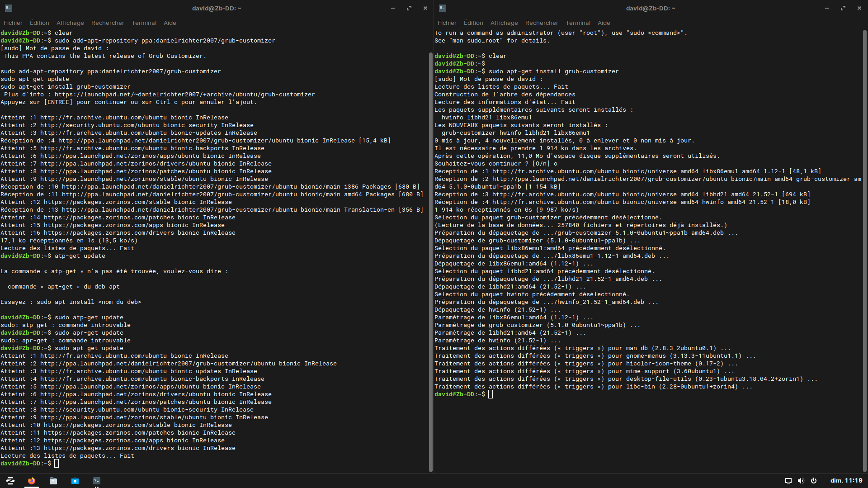The image size is (868, 488).
Task: Click the clock showing dim. 11:19
Action: (x=846, y=481)
